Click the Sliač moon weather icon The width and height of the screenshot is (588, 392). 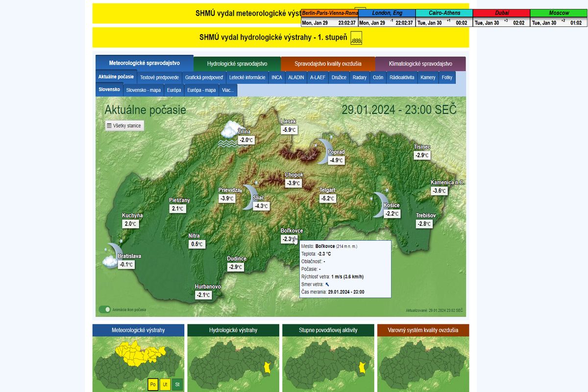(x=250, y=195)
